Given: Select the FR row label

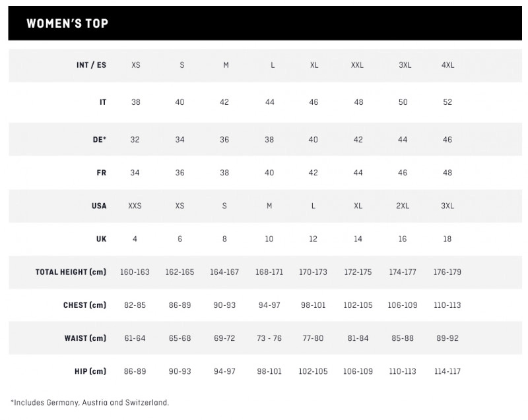Looking at the screenshot, I should [101, 173].
